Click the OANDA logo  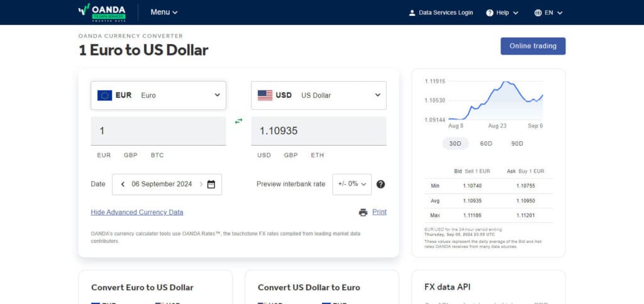(x=102, y=13)
